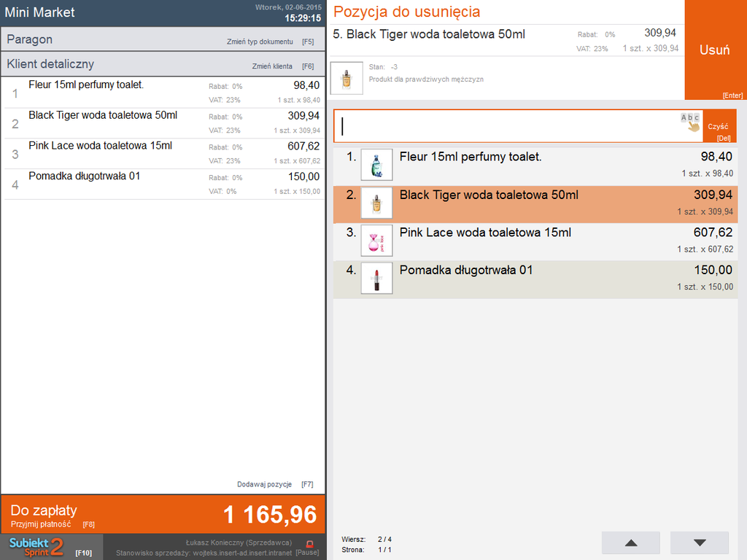Click Zmień typ dokumentu [F5]
747x560 pixels.
coord(270,42)
